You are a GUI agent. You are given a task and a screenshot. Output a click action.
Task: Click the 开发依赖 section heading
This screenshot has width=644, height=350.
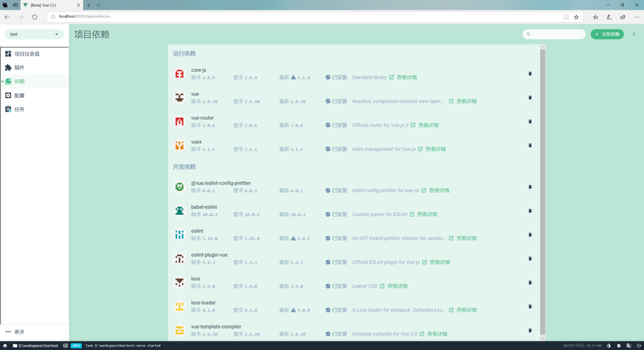[184, 167]
